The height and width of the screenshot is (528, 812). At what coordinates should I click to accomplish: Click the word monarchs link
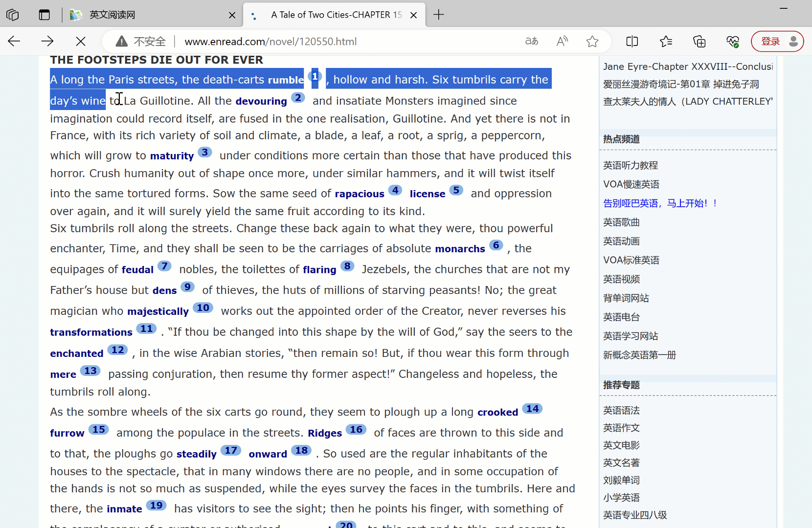pyautogui.click(x=460, y=249)
